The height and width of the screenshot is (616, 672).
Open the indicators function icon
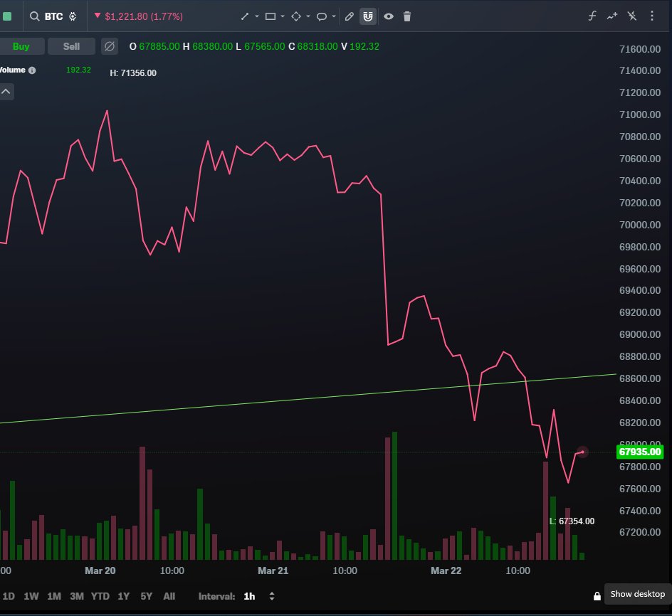click(x=592, y=16)
